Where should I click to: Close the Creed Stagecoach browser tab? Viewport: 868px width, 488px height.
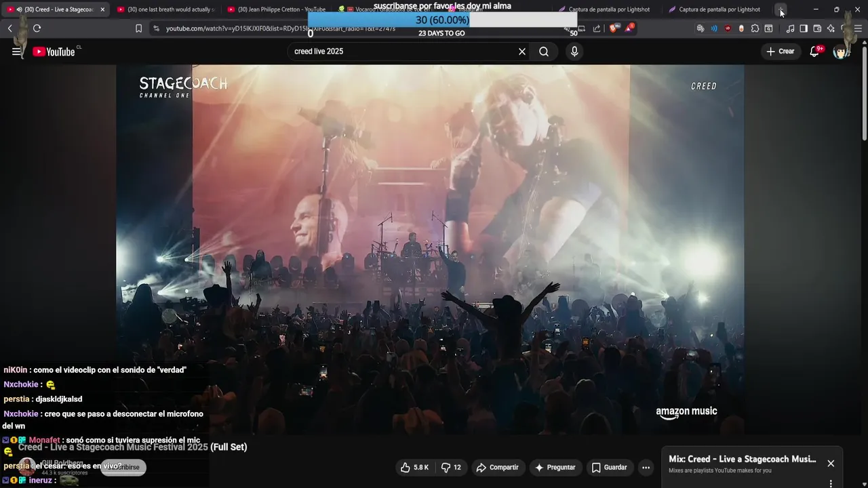point(102,9)
